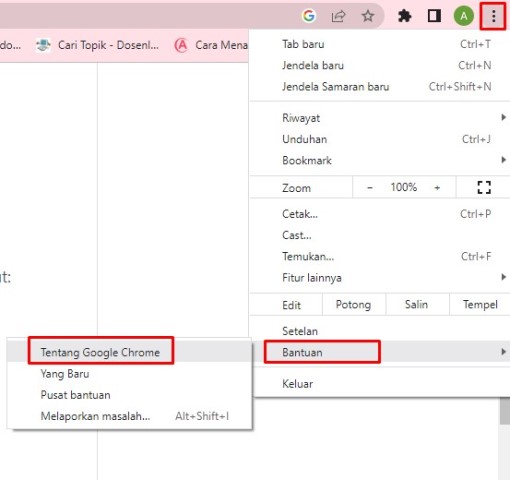The width and height of the screenshot is (510, 480).
Task: Open the three-dot Chrome menu
Action: click(493, 16)
